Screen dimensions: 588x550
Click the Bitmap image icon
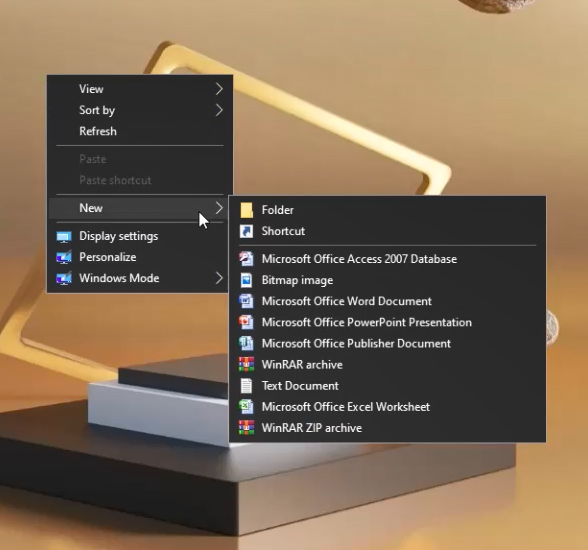[x=246, y=280]
